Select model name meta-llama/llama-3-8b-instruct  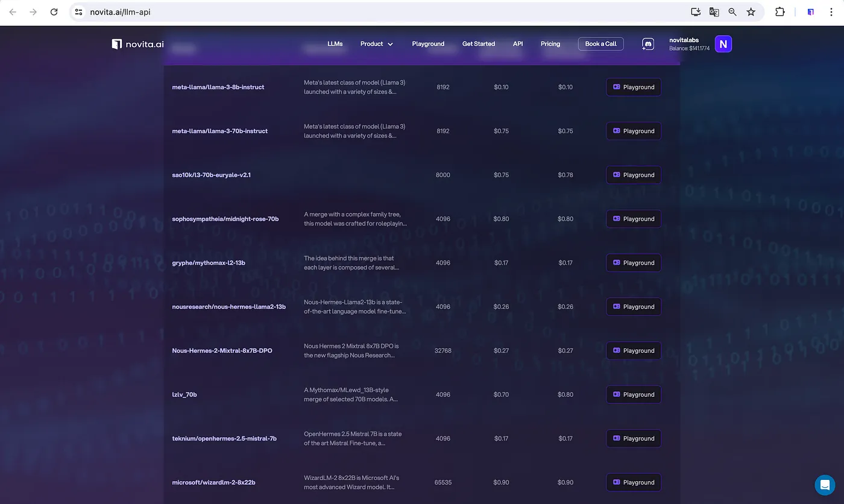[218, 87]
